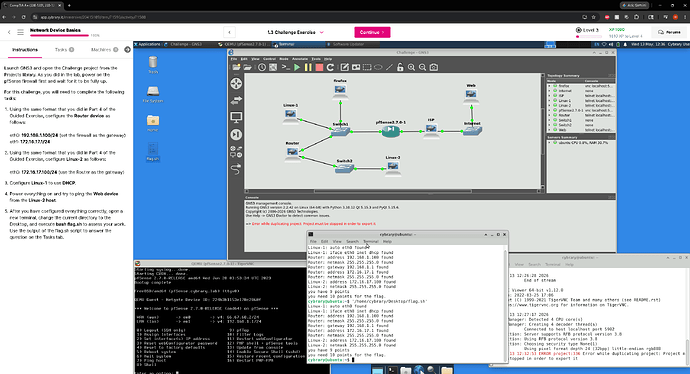Select the Insert picture tool
The image size is (690, 374).
356,67
